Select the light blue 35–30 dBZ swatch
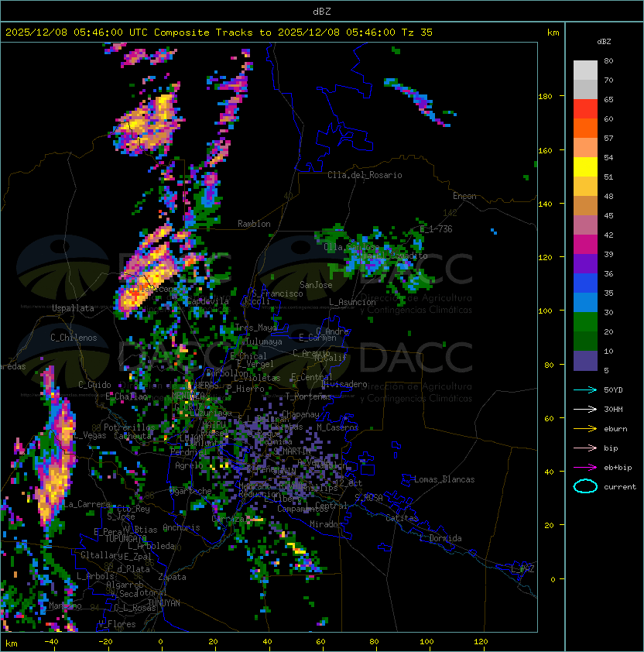The width and height of the screenshot is (644, 652). (x=585, y=303)
